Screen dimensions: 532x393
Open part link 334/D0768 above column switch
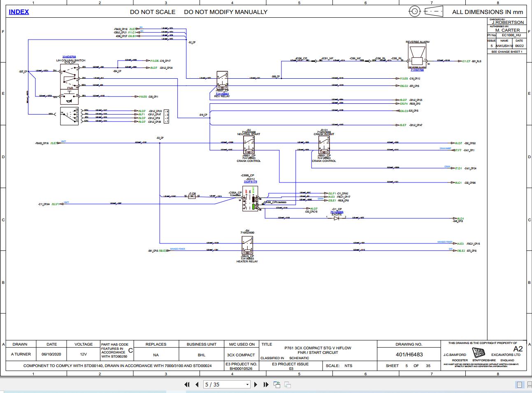[69, 57]
